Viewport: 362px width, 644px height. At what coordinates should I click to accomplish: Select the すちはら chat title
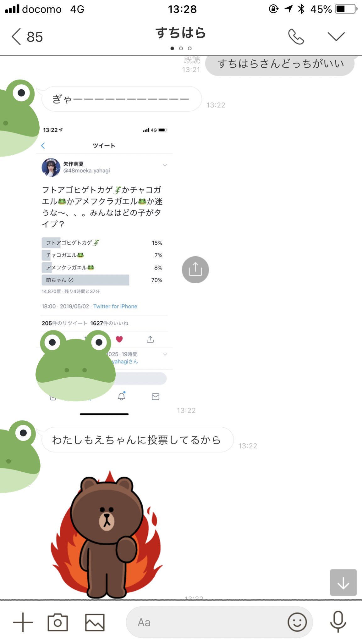point(181,33)
